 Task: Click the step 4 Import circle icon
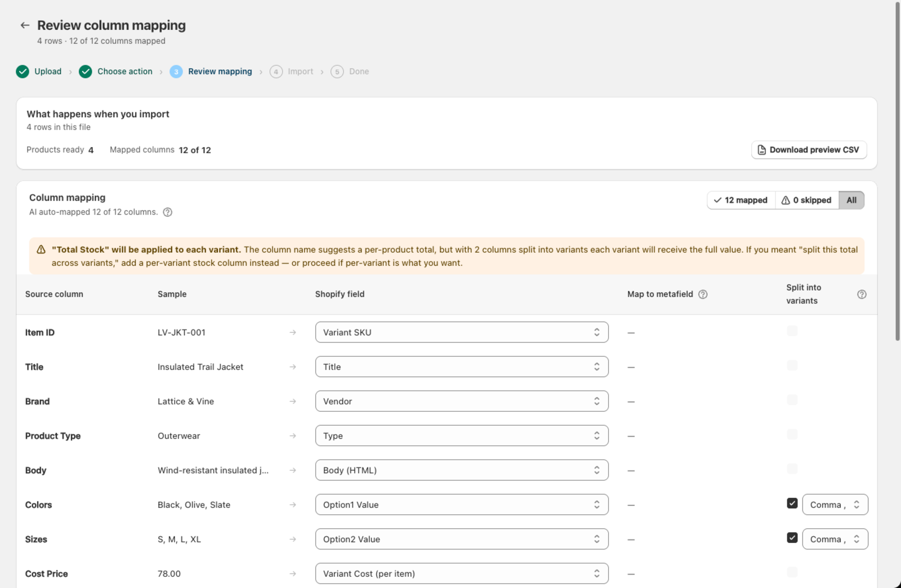tap(276, 72)
